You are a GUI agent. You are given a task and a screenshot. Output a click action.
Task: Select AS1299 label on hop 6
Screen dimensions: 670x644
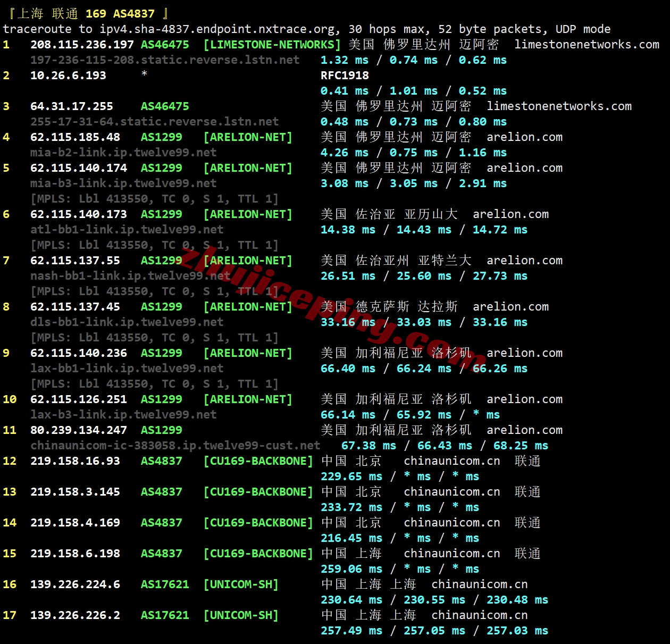(161, 214)
